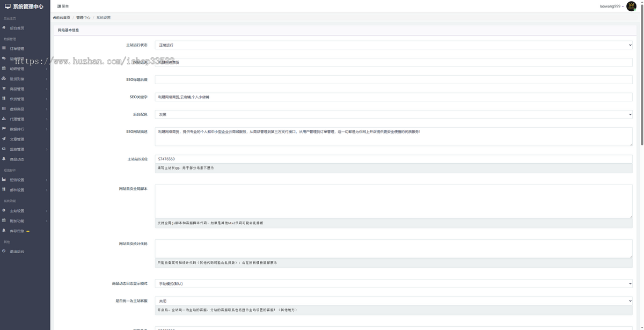Screen dimensions: 644x330
Task: Click the 系统管理中心 title text
Action: tap(28, 6)
